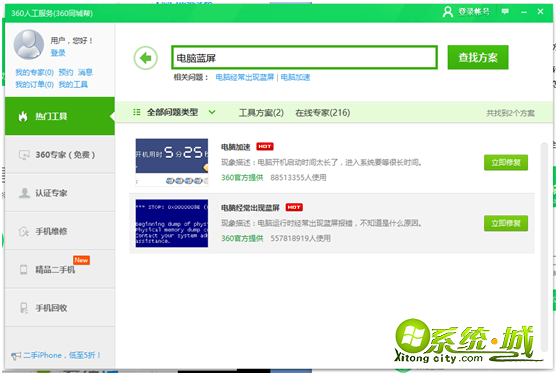Select 热门工具 in the sidebar
The width and height of the screenshot is (558, 375).
tap(60, 116)
